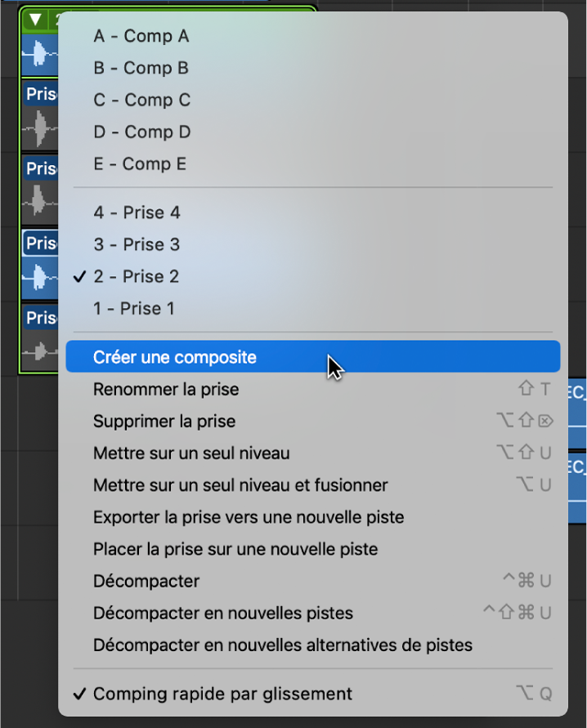This screenshot has width=587, height=728.
Task: Choose Prise 1 from the take list
Action: coord(133,308)
